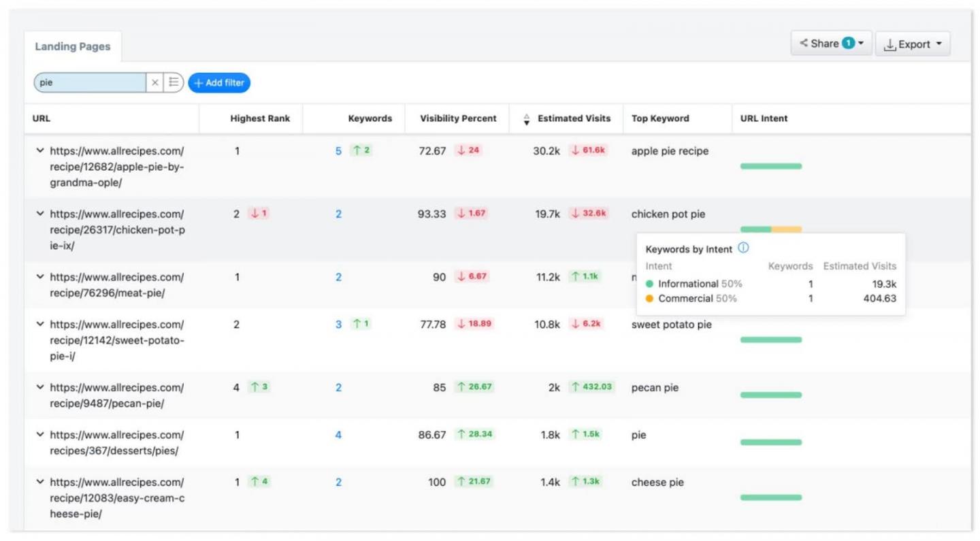Click the 19.3k Informational visits value
The height and width of the screenshot is (541, 980).
tap(883, 284)
